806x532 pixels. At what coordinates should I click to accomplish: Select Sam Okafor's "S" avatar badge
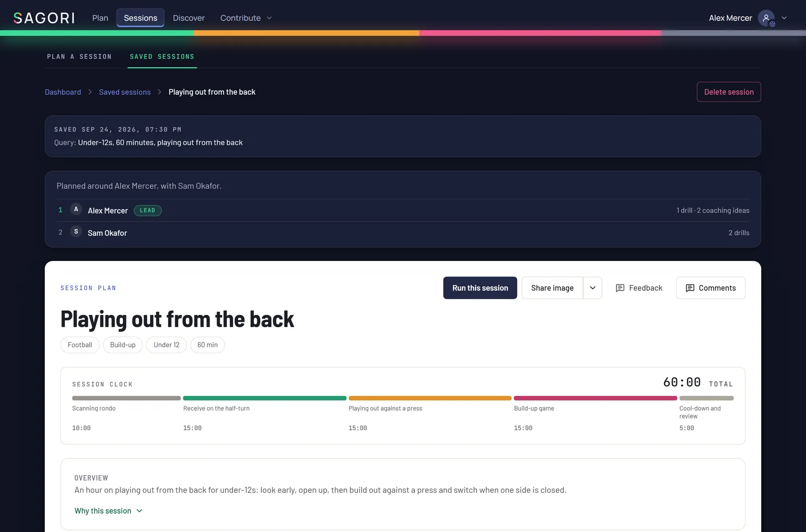point(76,231)
